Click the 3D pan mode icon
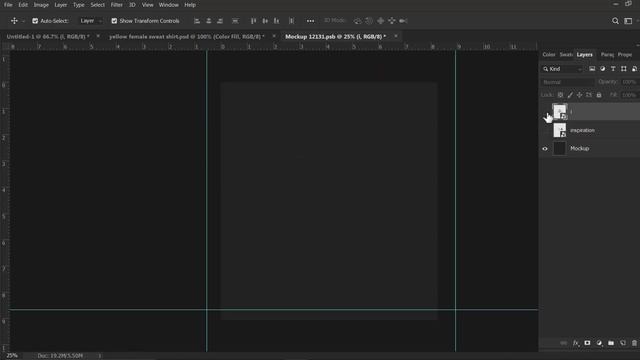This screenshot has height=360, width=640. [x=380, y=21]
